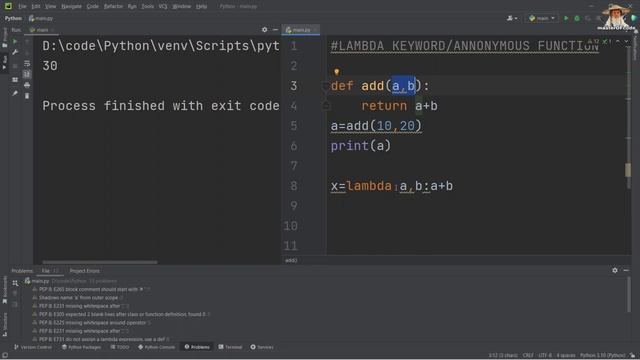Image resolution: width=640 pixels, height=360 pixels.
Task: Open the Services tool window
Action: (x=262, y=347)
